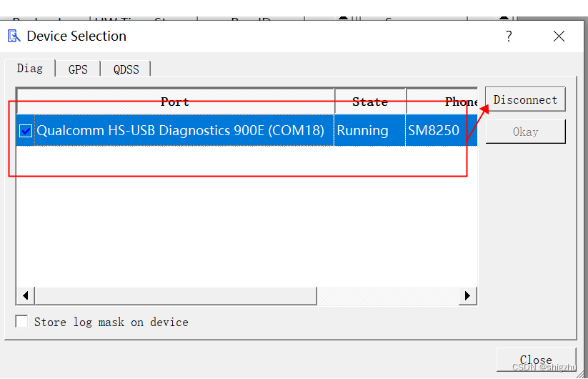Select the Qualcomm HS-USB Diagnostics 900E row
This screenshot has height=379, width=588.
(x=246, y=130)
